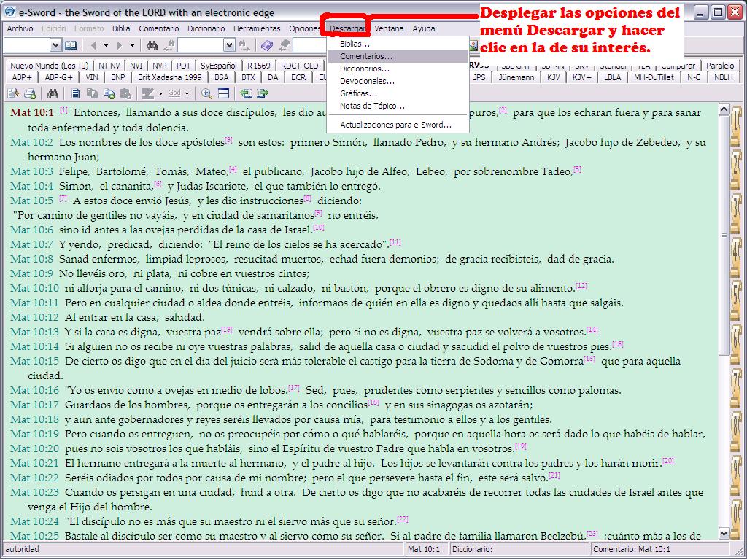Click the binoculars search icon in top toolbar
This screenshot has width=747, height=560.
[152, 45]
